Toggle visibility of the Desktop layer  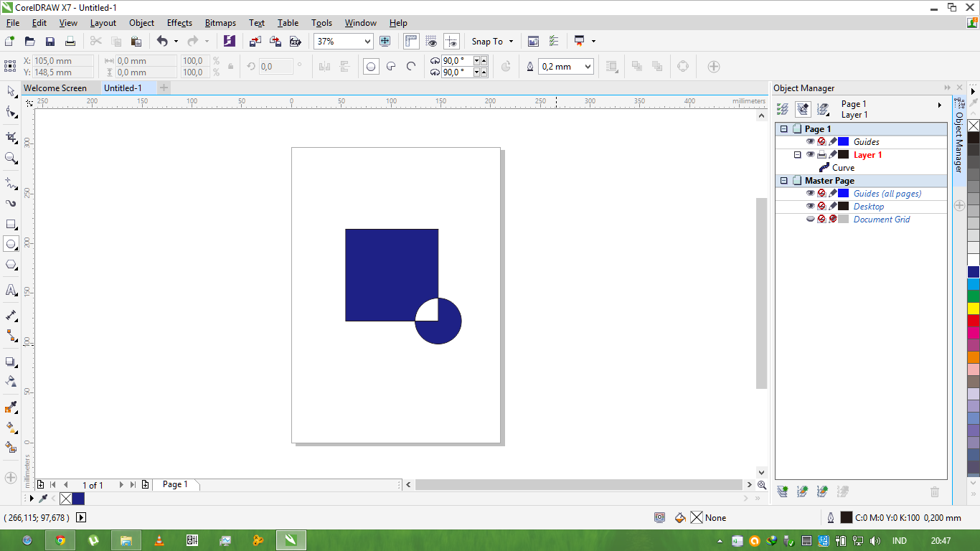click(811, 206)
